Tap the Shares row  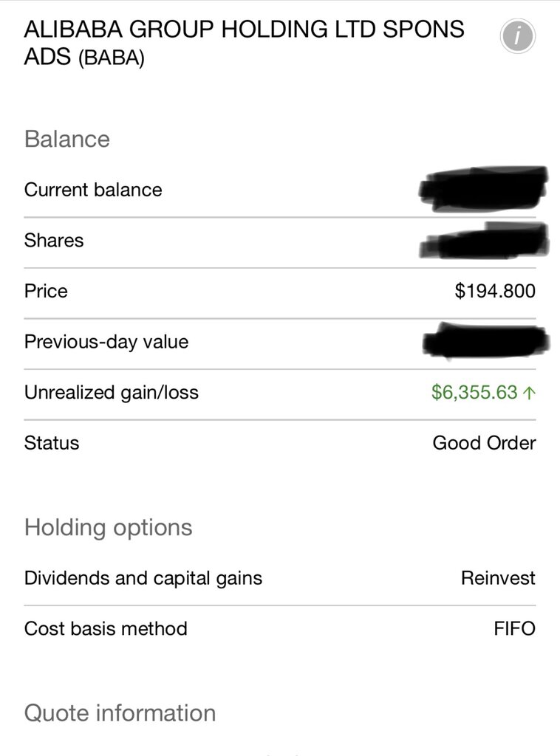(280, 241)
